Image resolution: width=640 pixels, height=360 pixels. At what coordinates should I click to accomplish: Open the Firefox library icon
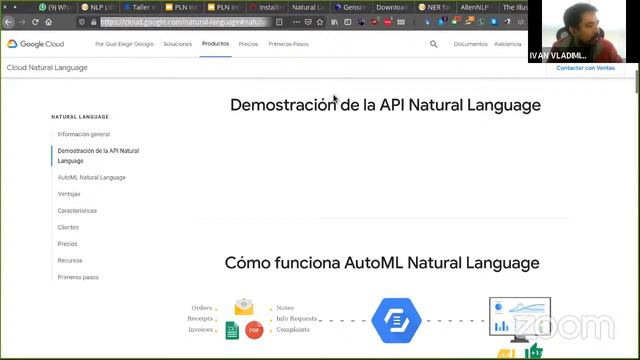coord(335,22)
